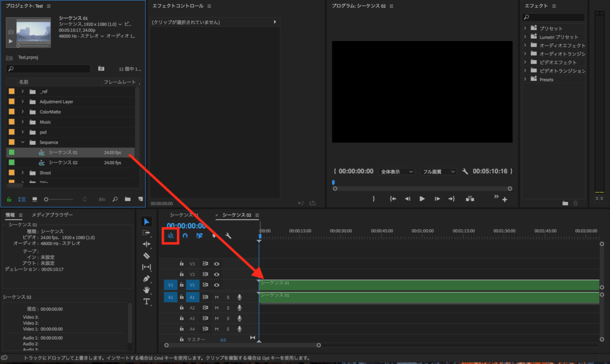Solo audio track A1
Viewport: 610px width, 364px height.
point(228,297)
